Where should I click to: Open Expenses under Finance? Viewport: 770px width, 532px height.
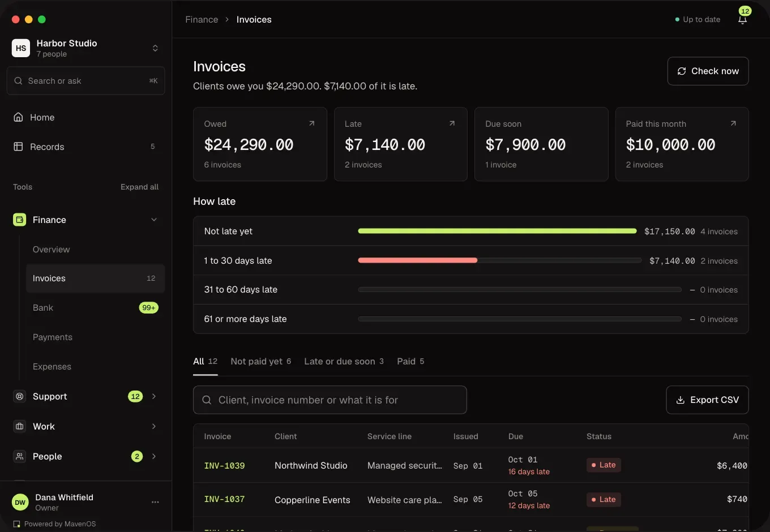coord(95,367)
